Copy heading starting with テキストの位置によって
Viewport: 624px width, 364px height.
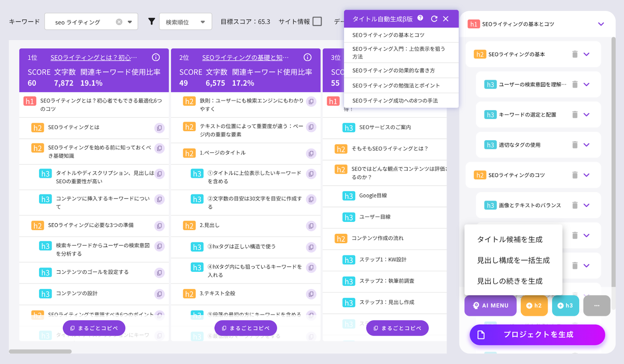coord(311,127)
